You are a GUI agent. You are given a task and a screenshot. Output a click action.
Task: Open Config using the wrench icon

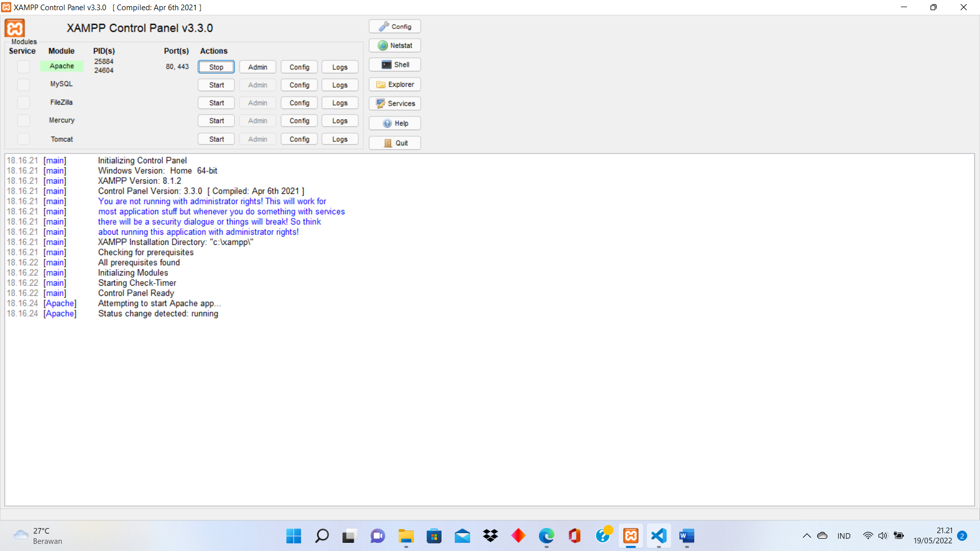[x=395, y=26]
